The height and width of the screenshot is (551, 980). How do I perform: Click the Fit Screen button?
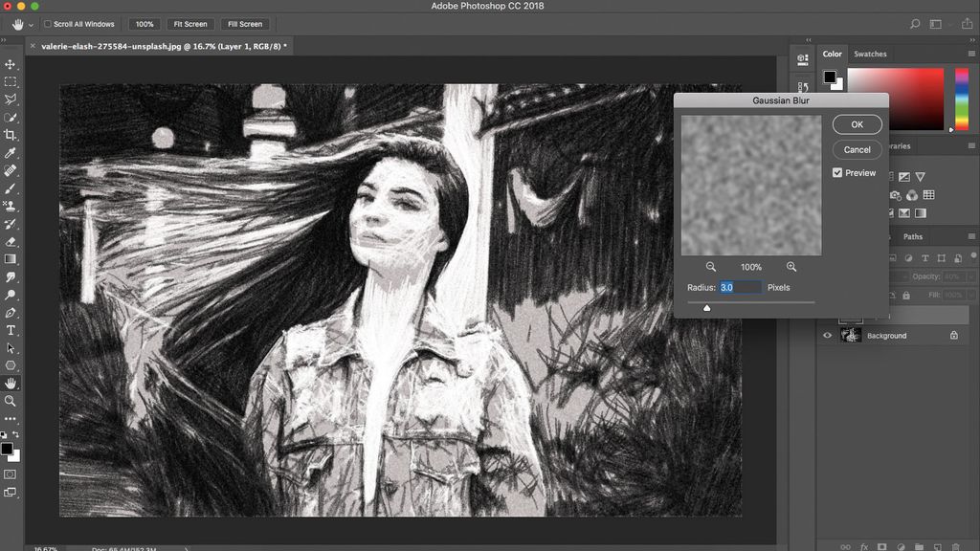191,24
